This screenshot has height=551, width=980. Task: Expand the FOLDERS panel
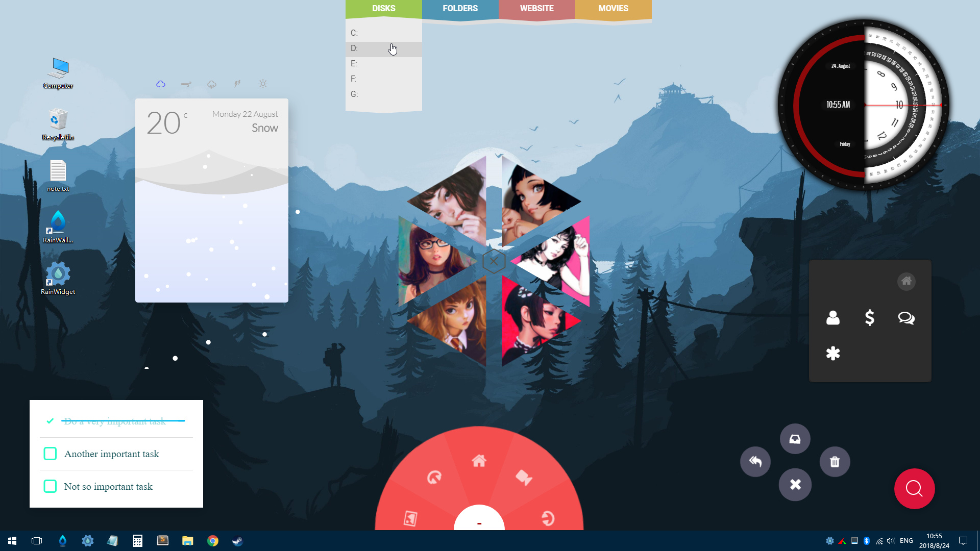tap(459, 8)
